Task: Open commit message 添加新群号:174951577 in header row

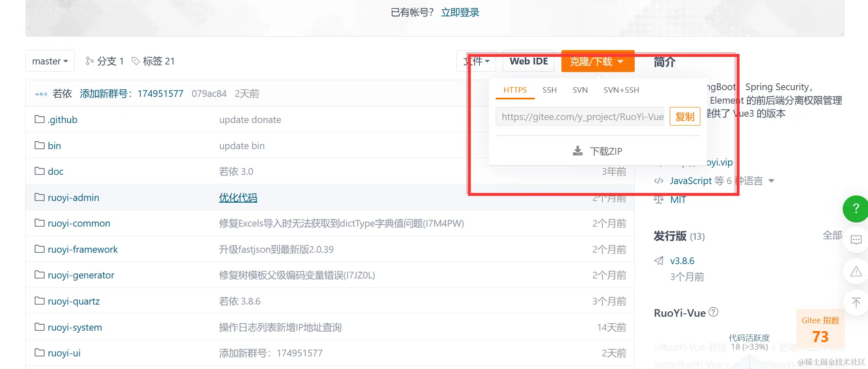Action: pyautogui.click(x=132, y=94)
